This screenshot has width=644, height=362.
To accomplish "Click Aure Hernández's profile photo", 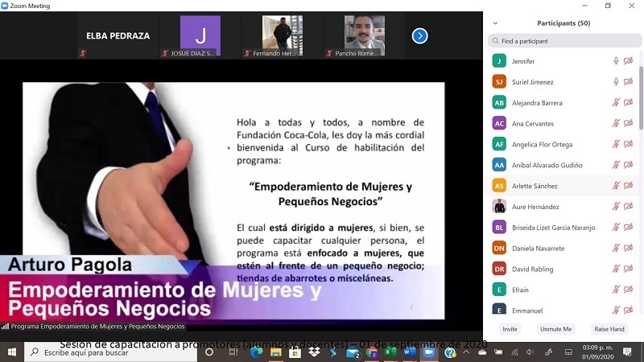I will click(x=499, y=207).
